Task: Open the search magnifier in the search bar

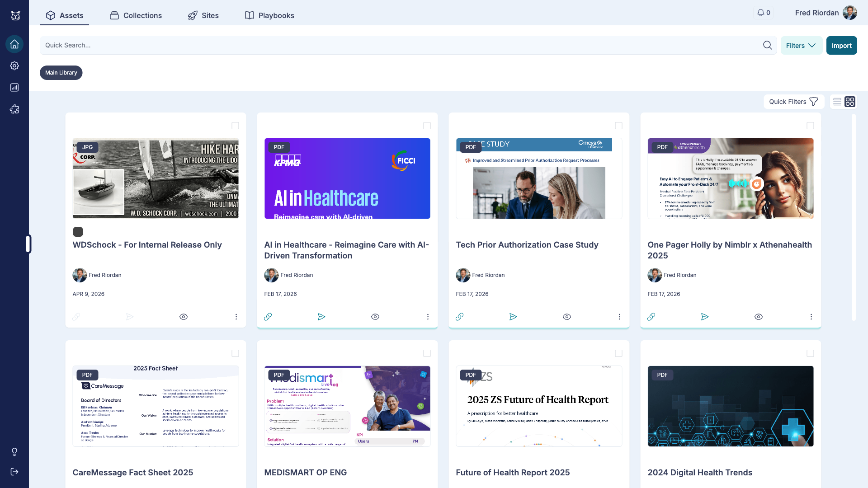Action: tap(767, 45)
